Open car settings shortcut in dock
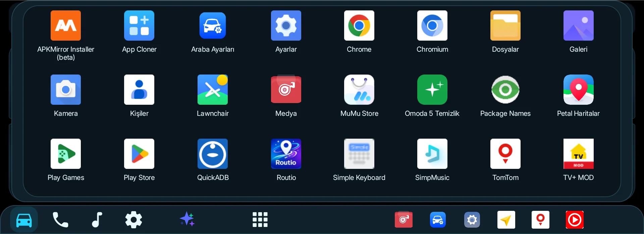 [438, 220]
